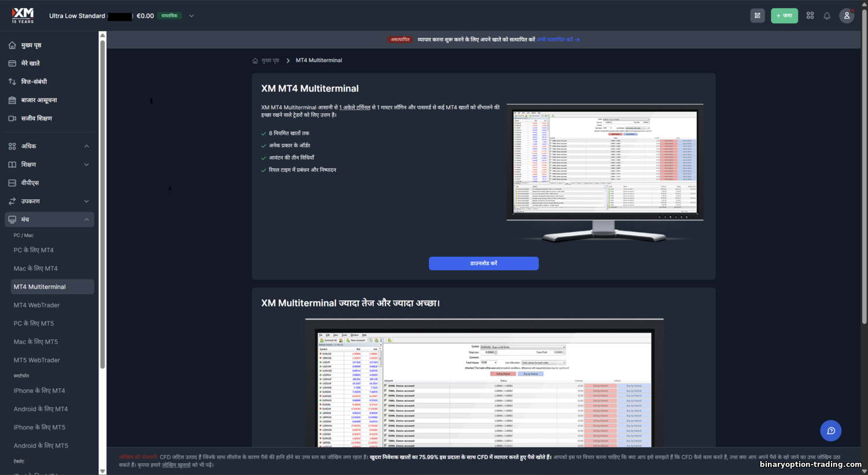Expand the शिक्षण sidebar section

click(87, 165)
